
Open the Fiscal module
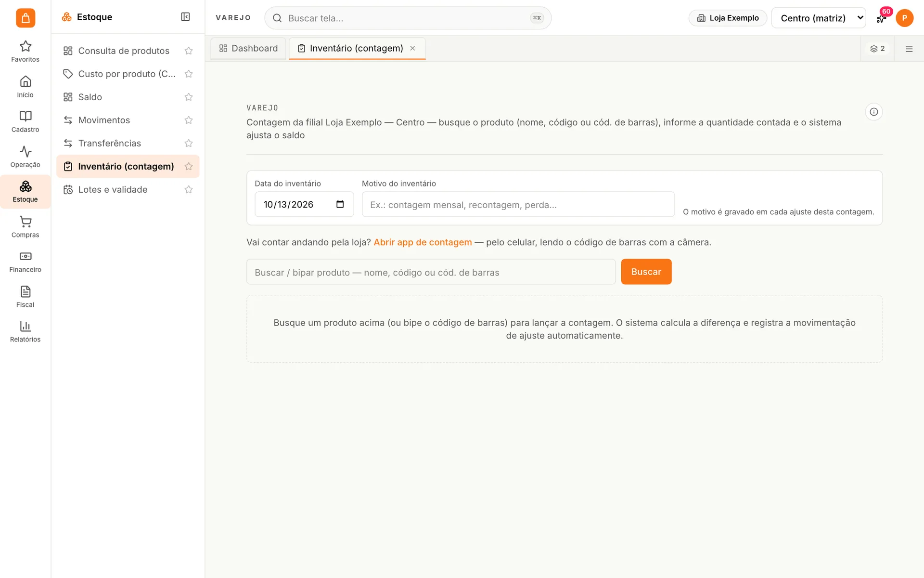coord(25,297)
